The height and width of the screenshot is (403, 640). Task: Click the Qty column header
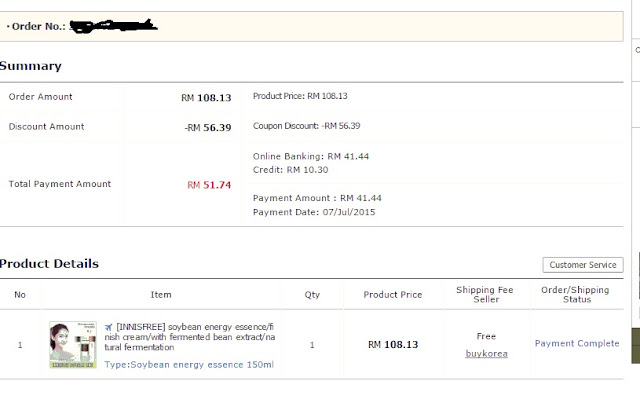(x=312, y=295)
